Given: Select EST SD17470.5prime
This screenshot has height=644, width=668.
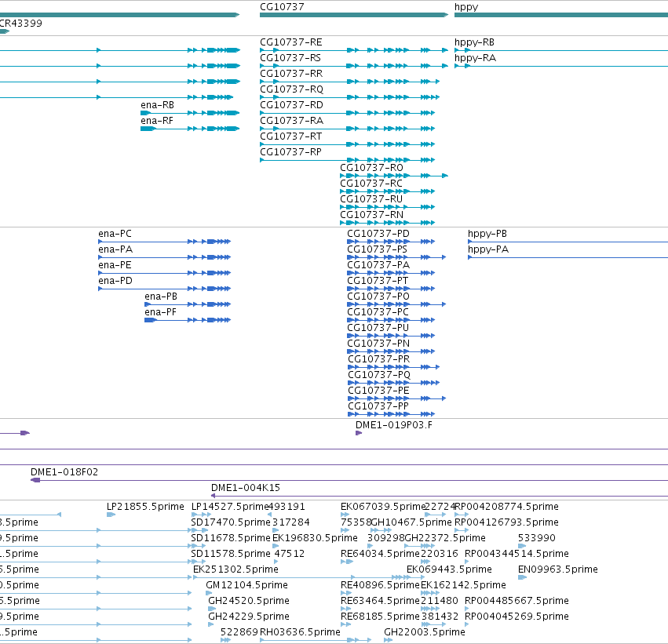Looking at the screenshot, I should (x=231, y=522).
